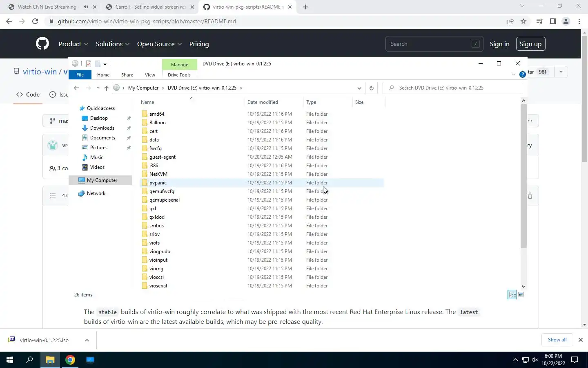Click the GitHub logo in the browser
The width and height of the screenshot is (588, 368).
click(x=42, y=44)
